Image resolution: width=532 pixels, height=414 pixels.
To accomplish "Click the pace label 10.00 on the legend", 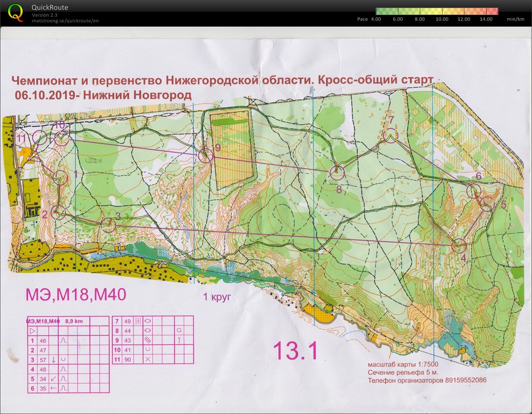I will click(x=442, y=19).
